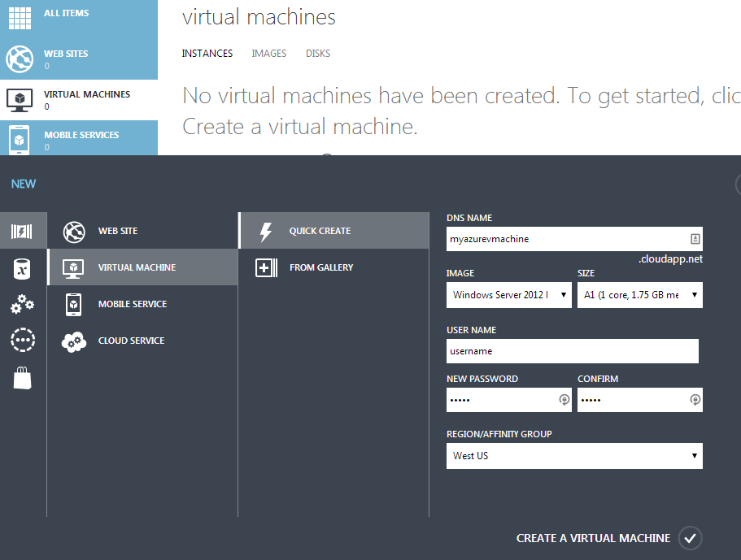Click the checkmark circle to create virtual machine

(690, 538)
